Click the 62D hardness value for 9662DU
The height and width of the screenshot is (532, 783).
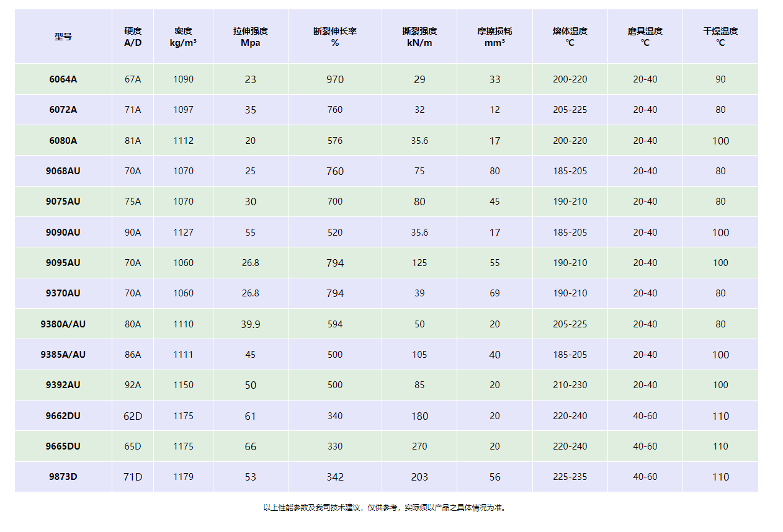coord(133,416)
